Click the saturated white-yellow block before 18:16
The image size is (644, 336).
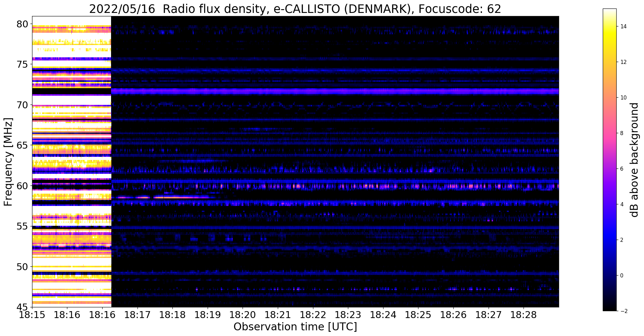[72, 162]
